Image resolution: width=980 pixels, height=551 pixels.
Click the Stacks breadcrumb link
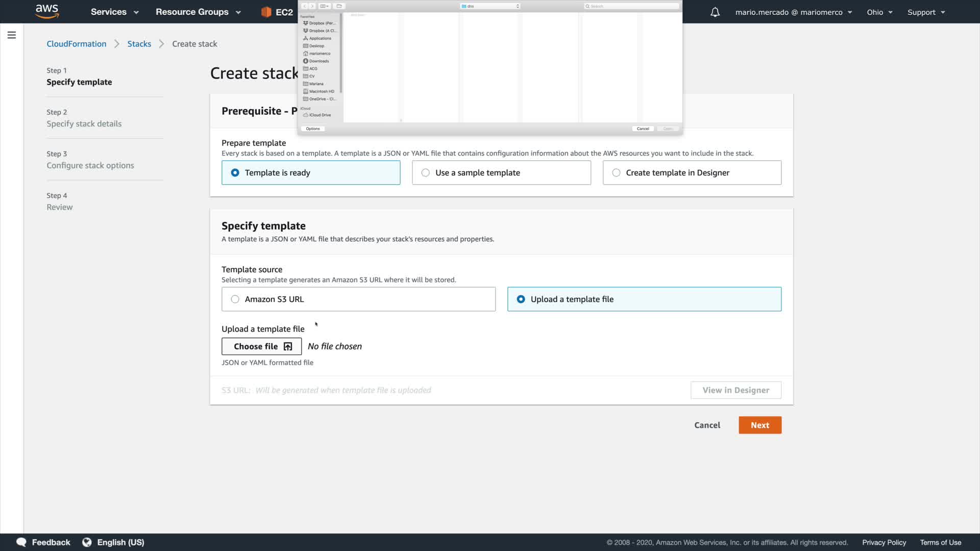[139, 44]
